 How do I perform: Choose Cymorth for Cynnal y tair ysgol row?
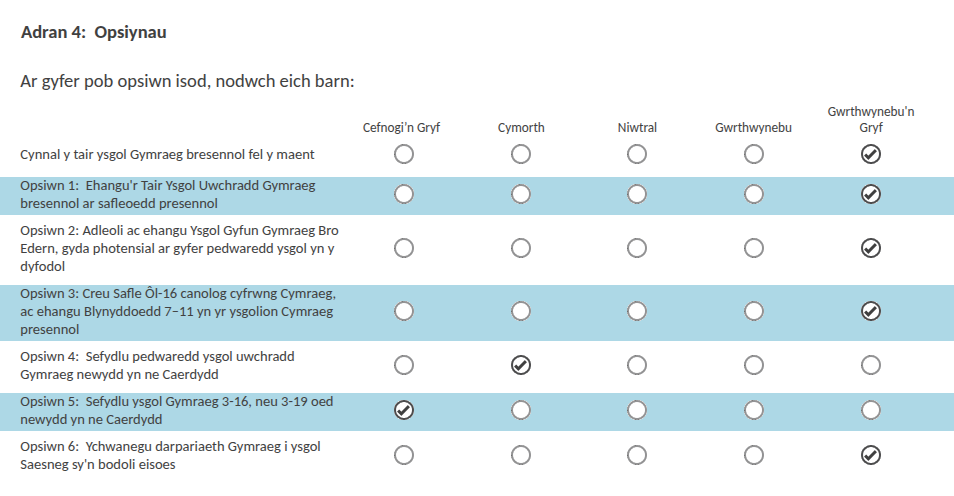521,154
